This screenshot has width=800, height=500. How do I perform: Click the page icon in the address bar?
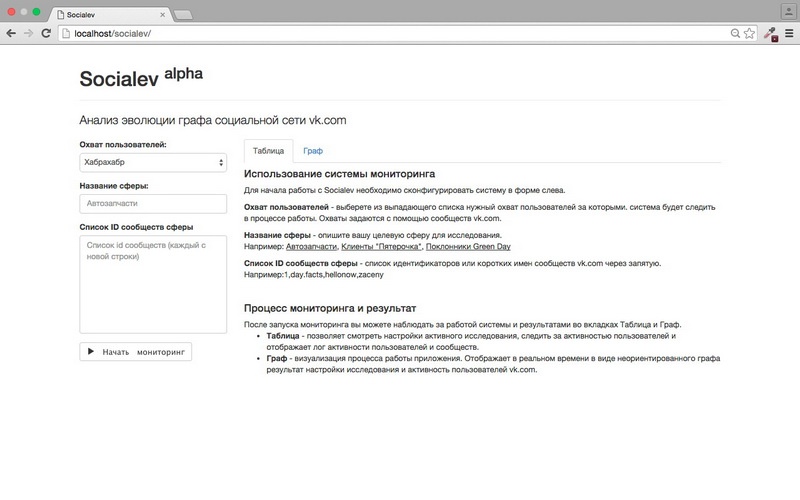click(x=66, y=33)
